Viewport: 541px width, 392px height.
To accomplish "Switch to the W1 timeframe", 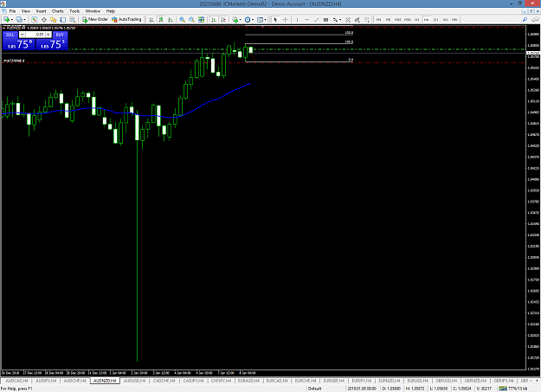I will [446, 20].
